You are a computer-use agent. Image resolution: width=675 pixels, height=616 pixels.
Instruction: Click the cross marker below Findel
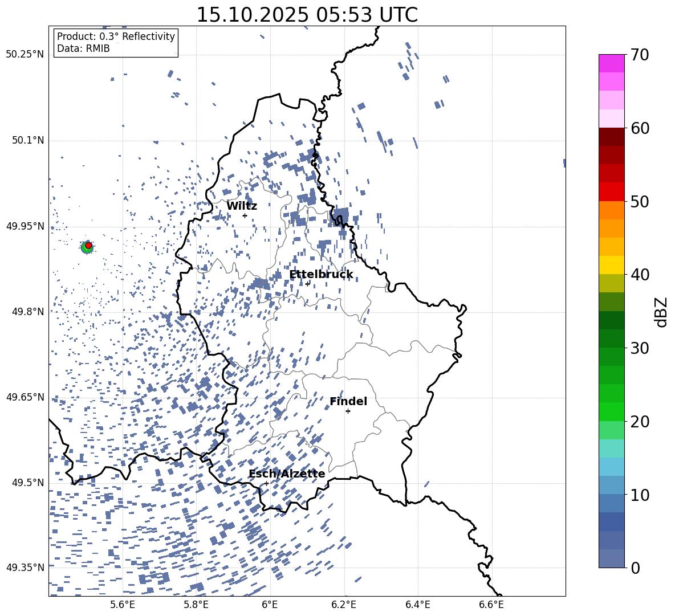tap(348, 411)
